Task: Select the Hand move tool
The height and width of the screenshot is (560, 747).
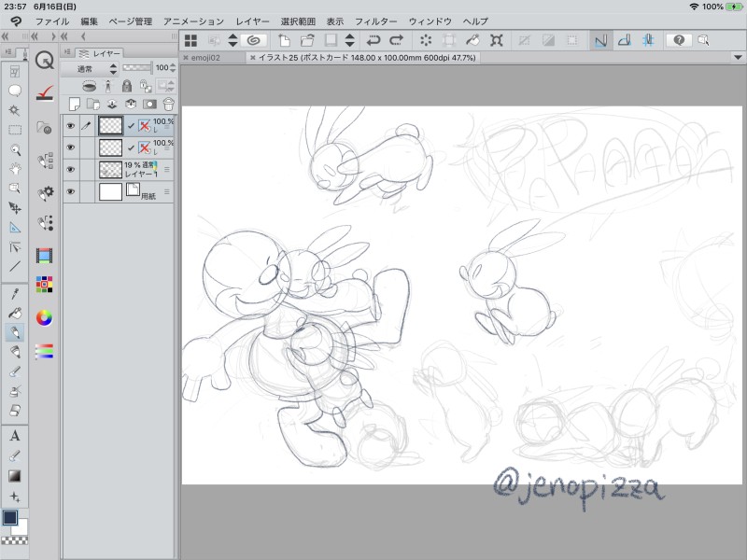Action: coord(15,169)
